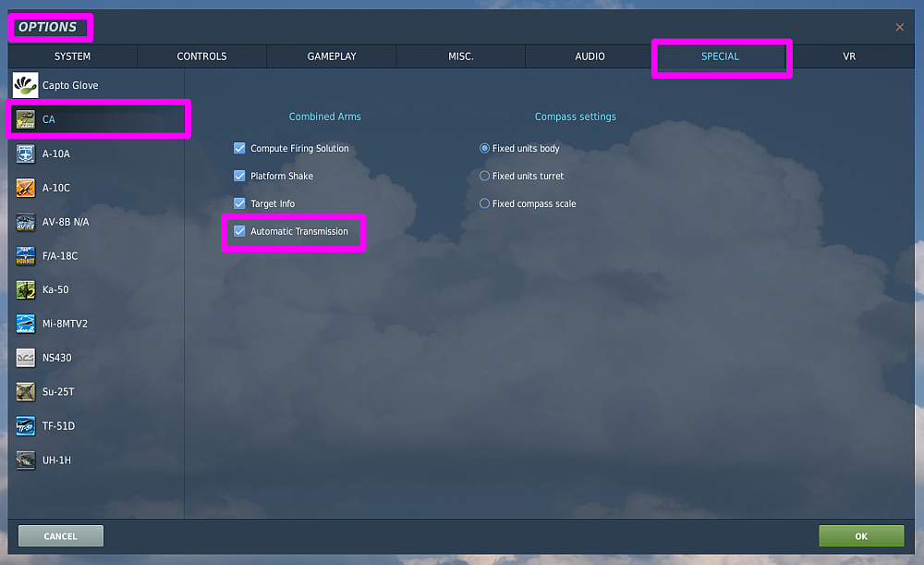
Task: Open the VR tab
Action: click(x=849, y=56)
